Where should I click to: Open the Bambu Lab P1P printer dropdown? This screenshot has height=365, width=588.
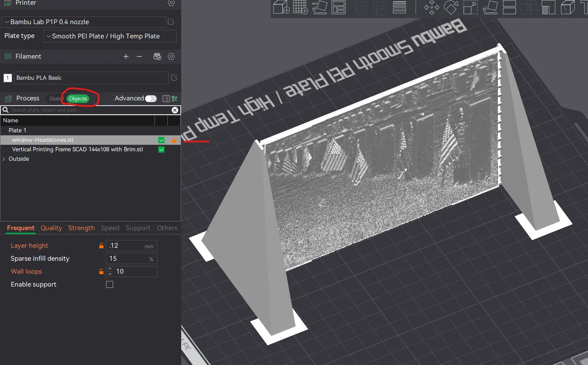(84, 22)
